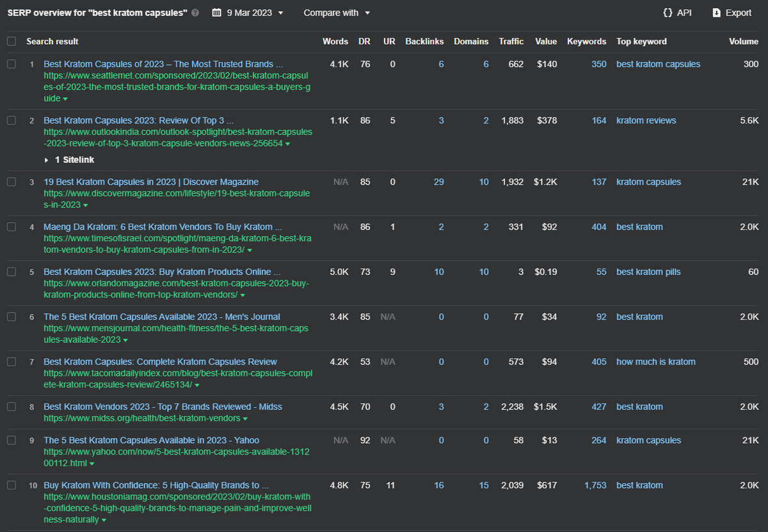Open top keyword 'best kratom pills'
The width and height of the screenshot is (768, 532).
point(648,272)
